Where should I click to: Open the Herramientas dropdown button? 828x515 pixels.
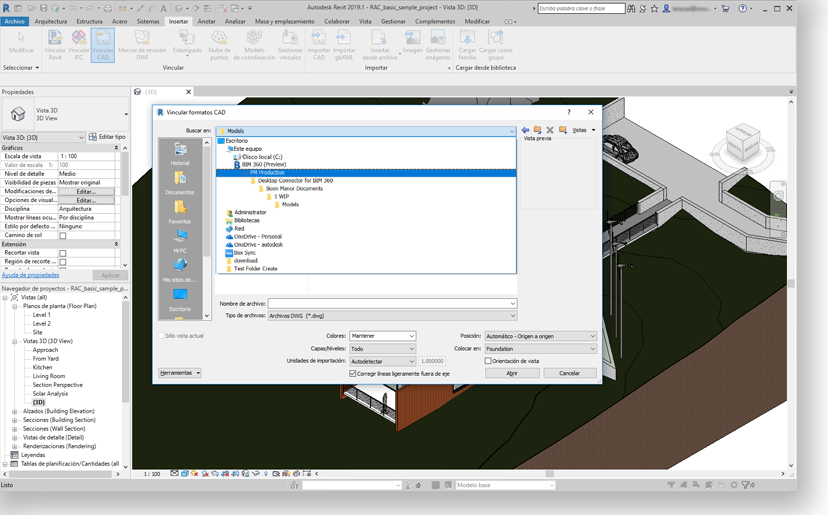(180, 373)
